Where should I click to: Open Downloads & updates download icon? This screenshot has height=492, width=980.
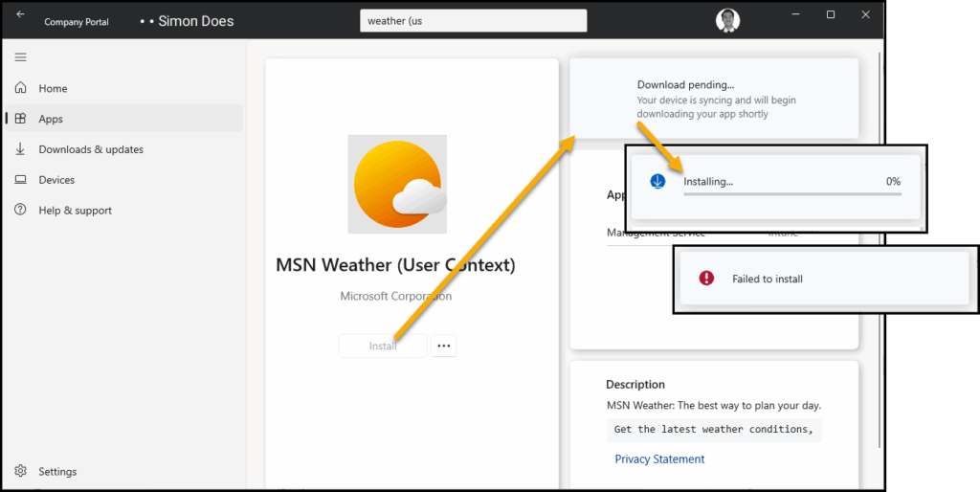[20, 149]
